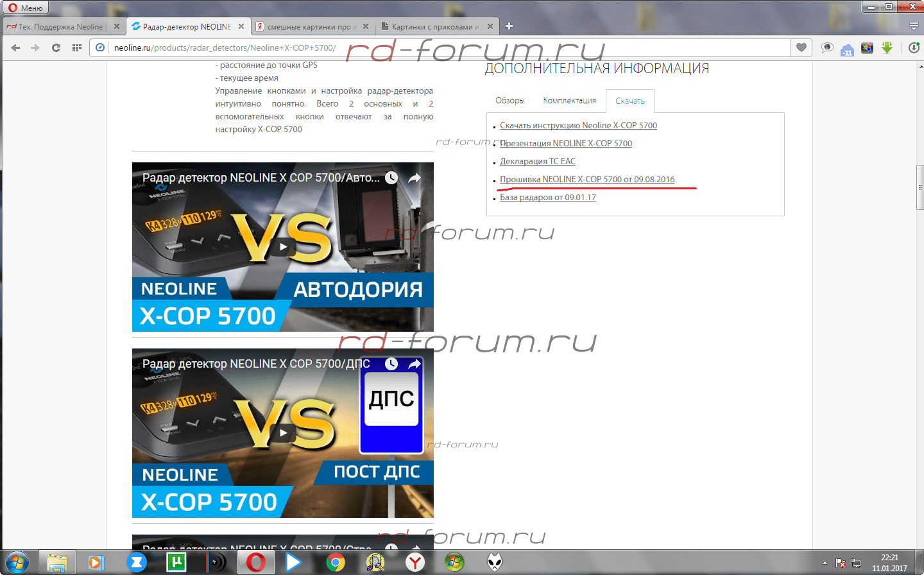Switch to the Обзоры tab
Viewport: 924px width, 575px height.
pos(509,101)
